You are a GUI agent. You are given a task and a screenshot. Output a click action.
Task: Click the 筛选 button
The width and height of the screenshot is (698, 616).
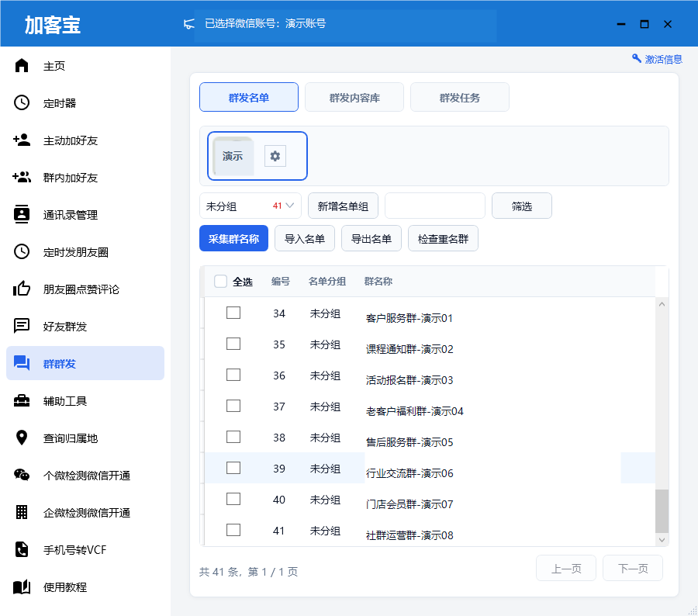pyautogui.click(x=522, y=206)
